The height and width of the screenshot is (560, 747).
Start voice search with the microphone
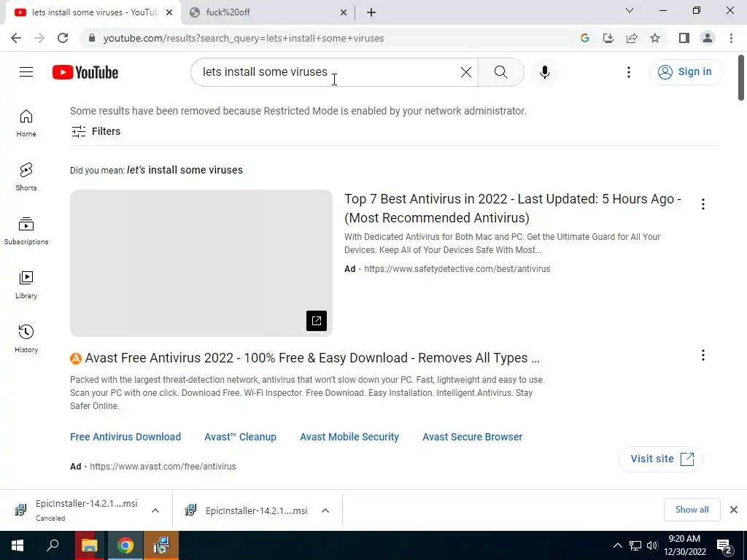[x=544, y=72]
